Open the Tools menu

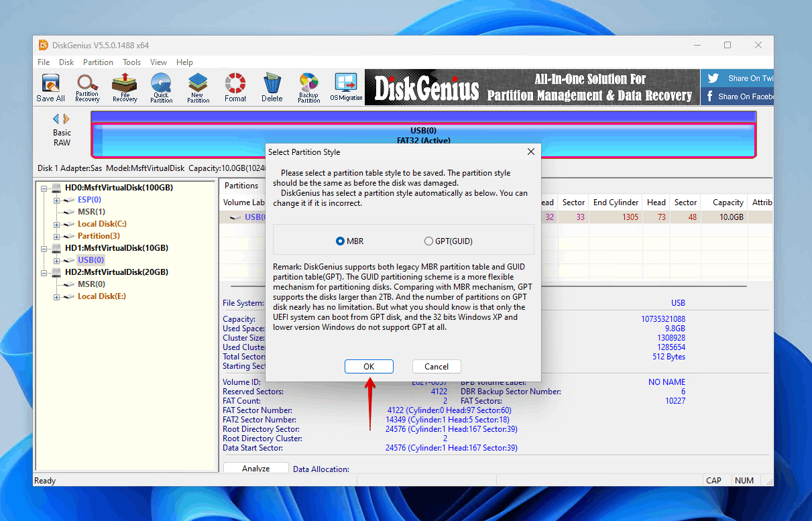[x=131, y=62]
